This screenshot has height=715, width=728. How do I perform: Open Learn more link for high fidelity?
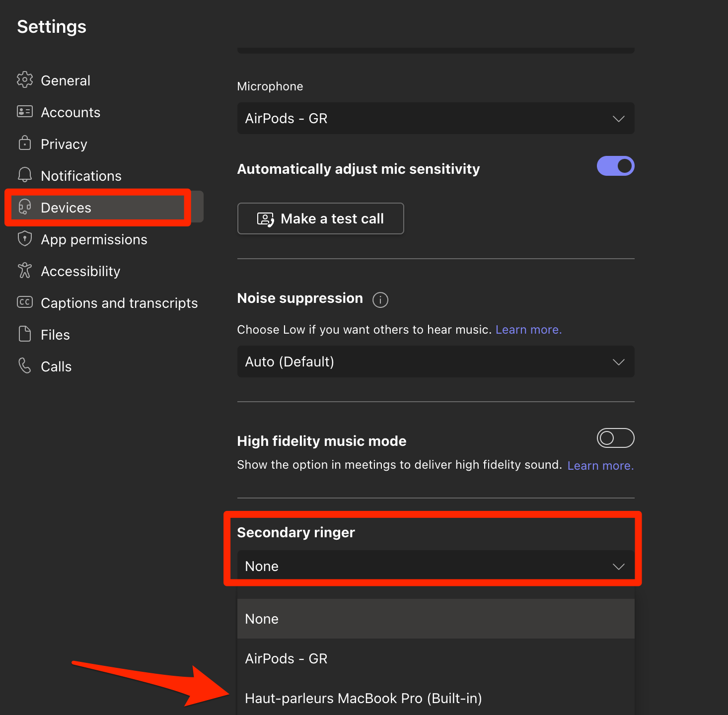tap(600, 466)
